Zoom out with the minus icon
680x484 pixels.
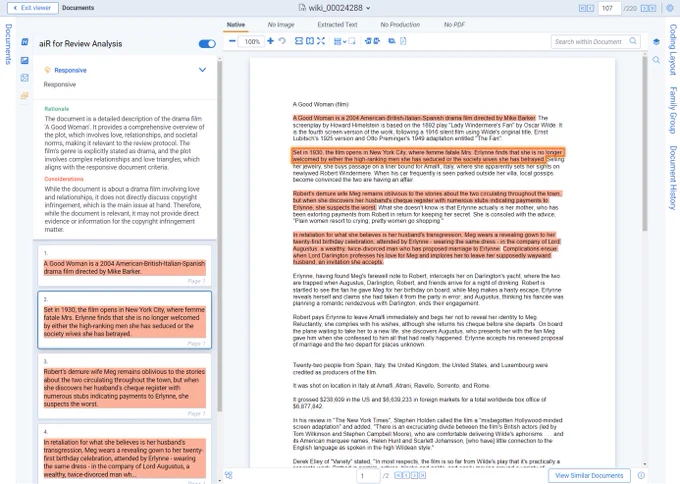click(x=232, y=41)
